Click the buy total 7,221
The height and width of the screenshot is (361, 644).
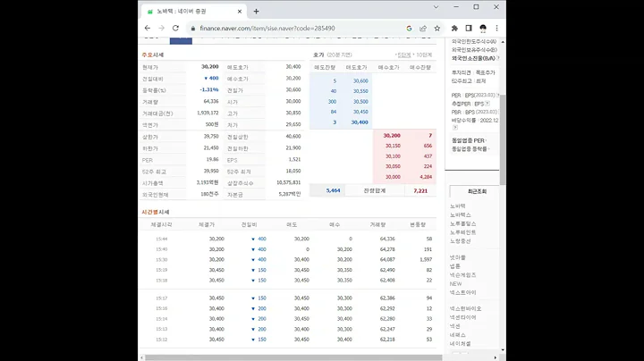coord(420,190)
